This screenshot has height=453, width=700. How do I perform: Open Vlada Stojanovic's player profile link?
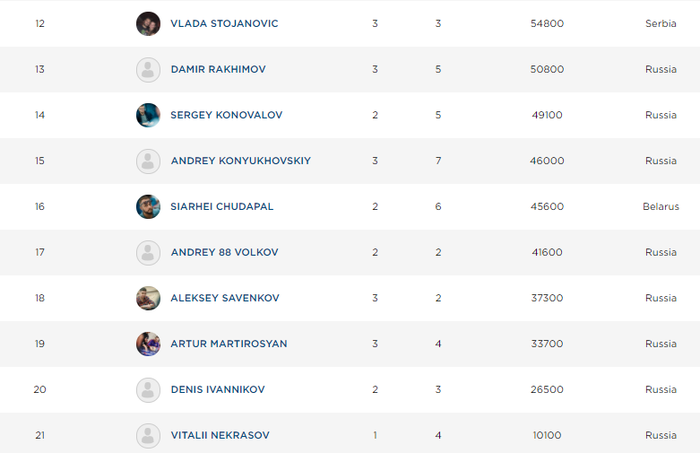224,23
